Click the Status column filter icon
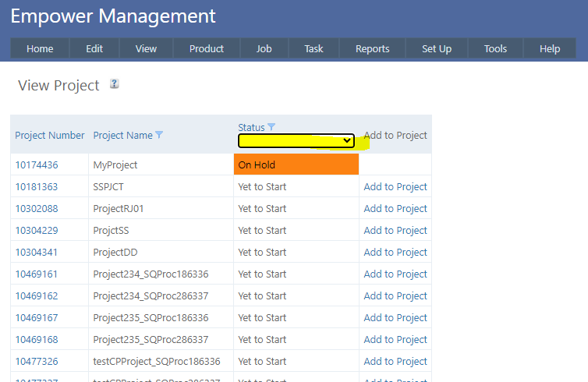This screenshot has height=382, width=588. coord(271,127)
